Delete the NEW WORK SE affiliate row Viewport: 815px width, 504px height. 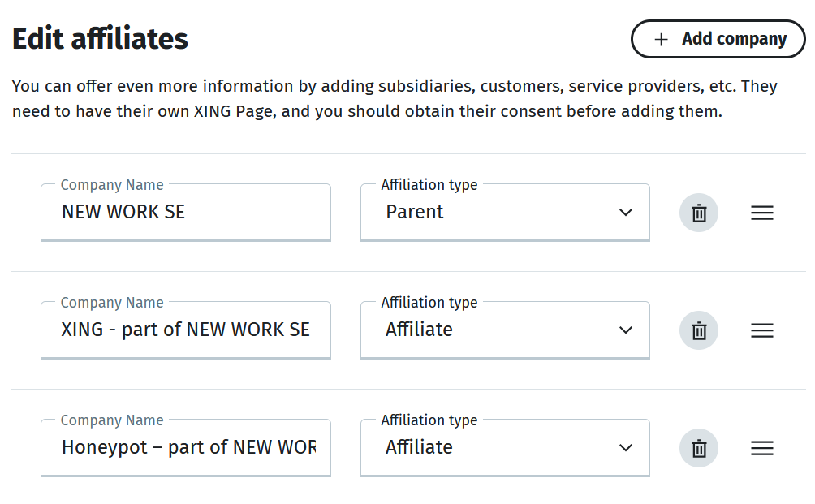[698, 213]
